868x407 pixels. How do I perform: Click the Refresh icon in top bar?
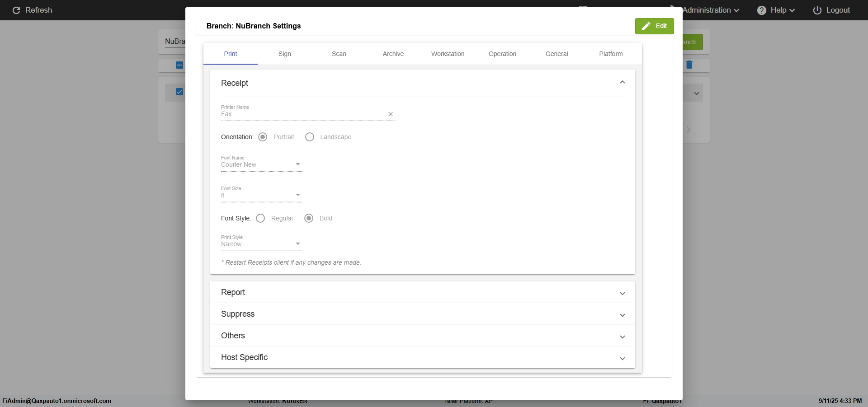(x=16, y=10)
